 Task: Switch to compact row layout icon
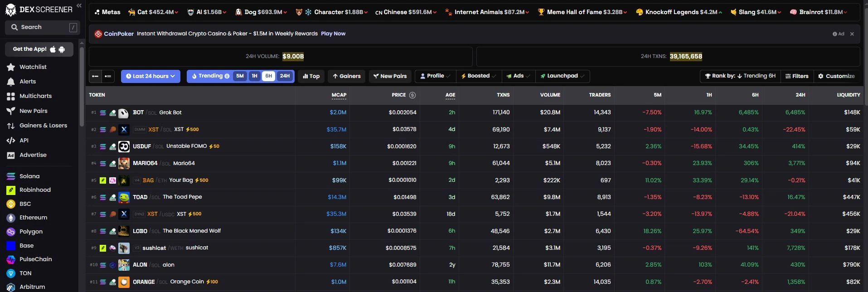click(95, 76)
